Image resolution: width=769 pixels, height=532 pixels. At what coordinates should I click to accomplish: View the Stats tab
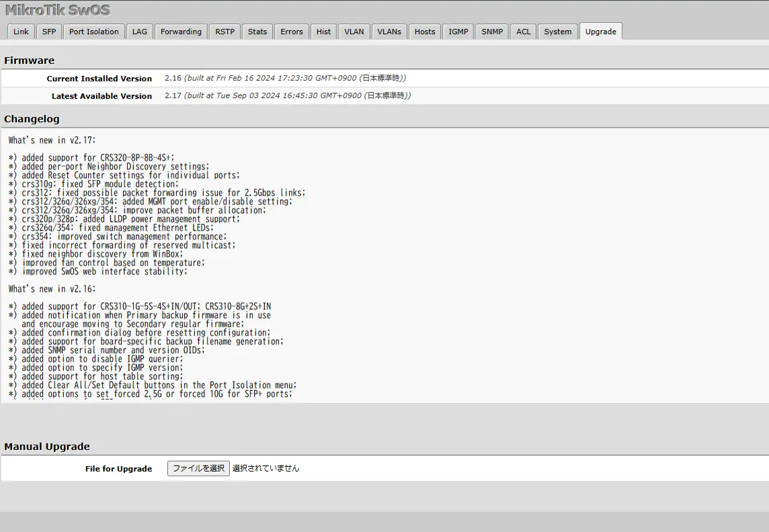(257, 32)
